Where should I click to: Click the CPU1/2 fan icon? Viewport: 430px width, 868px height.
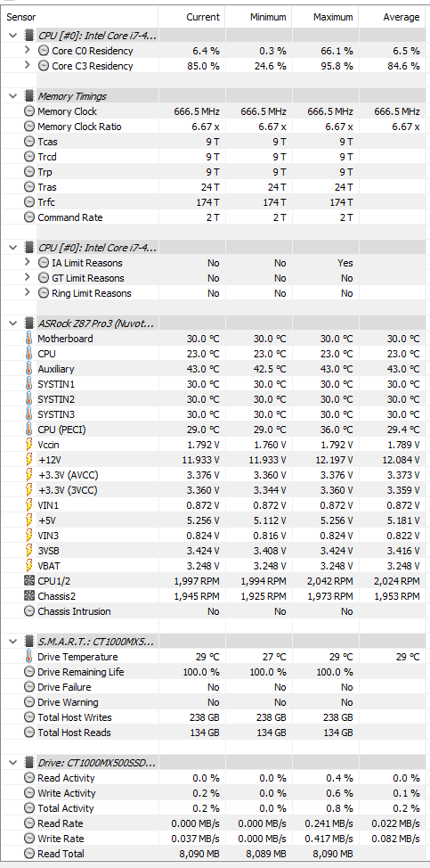[29, 581]
